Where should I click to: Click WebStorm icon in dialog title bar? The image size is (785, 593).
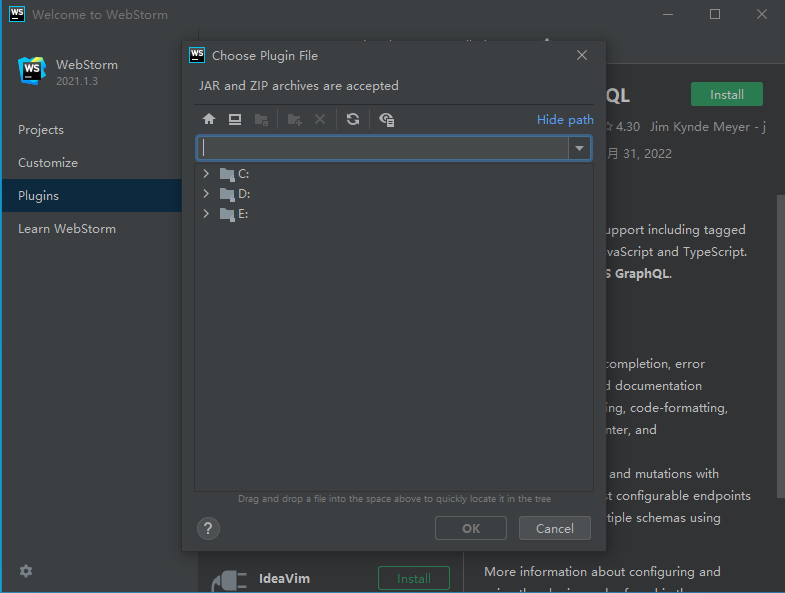pos(197,55)
